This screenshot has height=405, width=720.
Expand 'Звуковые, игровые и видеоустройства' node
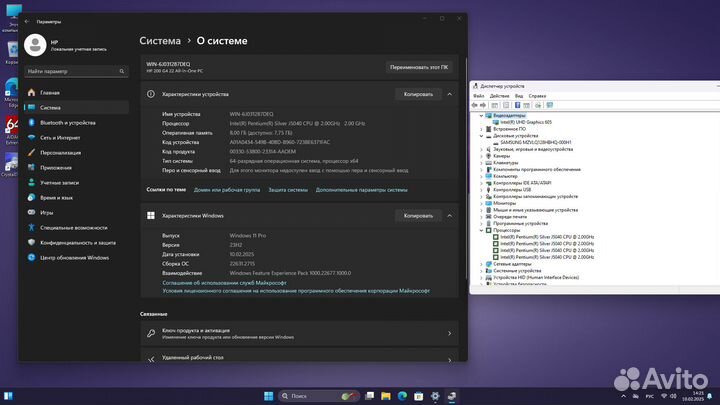[481, 149]
